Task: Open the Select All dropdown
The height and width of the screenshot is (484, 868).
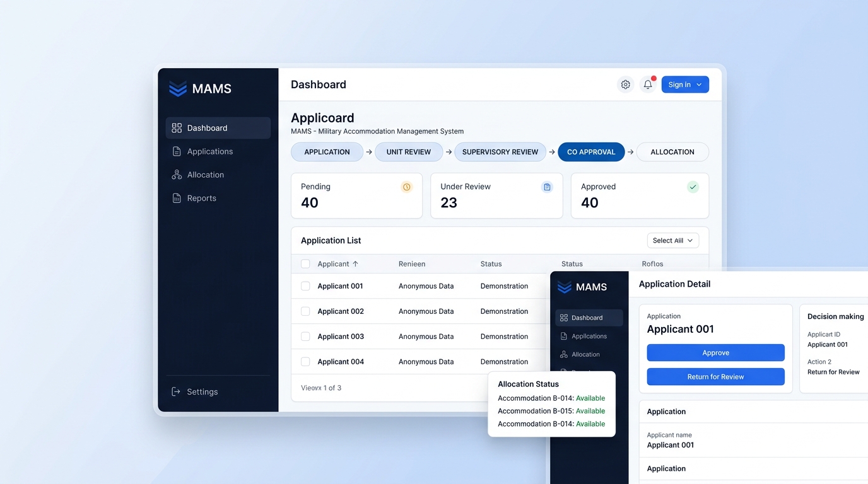Action: (673, 241)
